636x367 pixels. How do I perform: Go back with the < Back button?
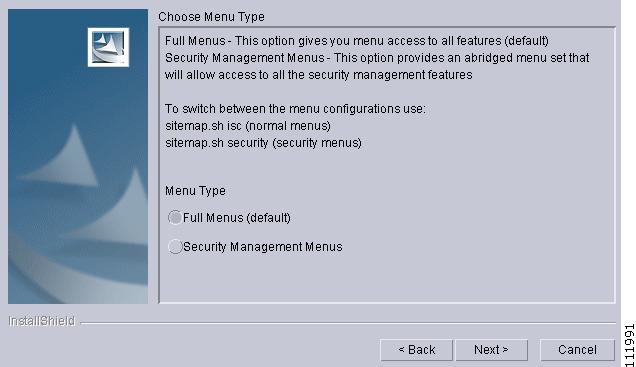(x=416, y=350)
